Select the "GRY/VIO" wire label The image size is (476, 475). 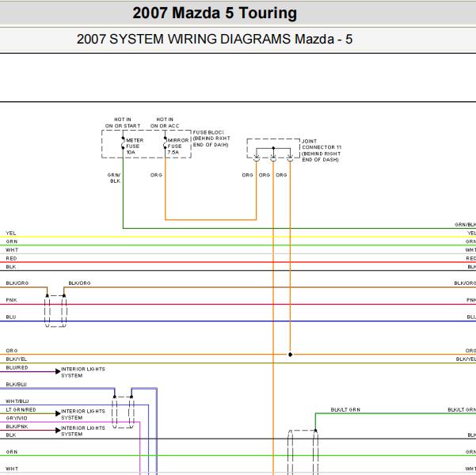point(17,418)
